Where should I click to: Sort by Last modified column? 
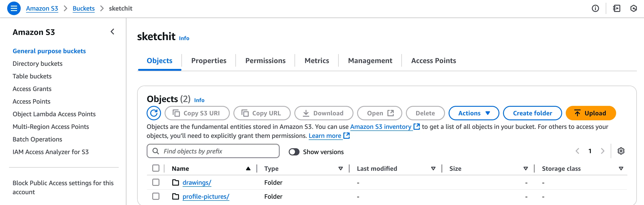point(433,169)
